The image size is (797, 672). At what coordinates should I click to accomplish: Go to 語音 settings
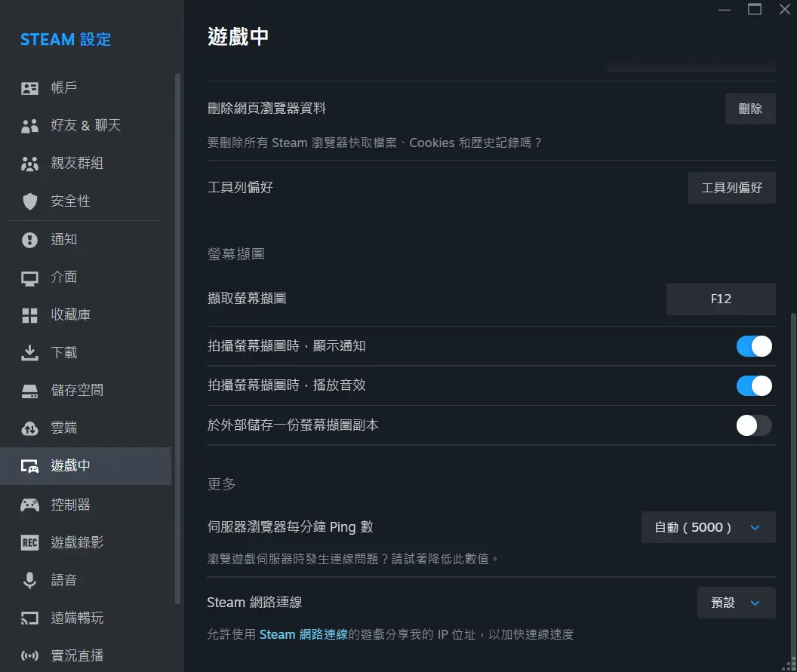[x=85, y=579]
